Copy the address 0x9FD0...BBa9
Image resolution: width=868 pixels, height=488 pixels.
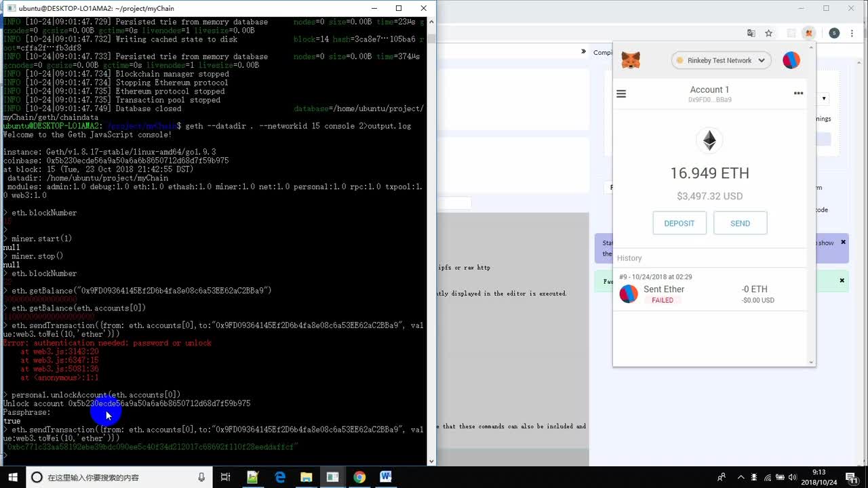click(709, 100)
